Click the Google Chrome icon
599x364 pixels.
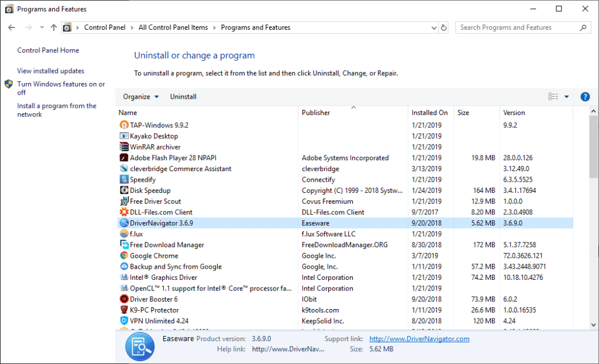click(124, 255)
